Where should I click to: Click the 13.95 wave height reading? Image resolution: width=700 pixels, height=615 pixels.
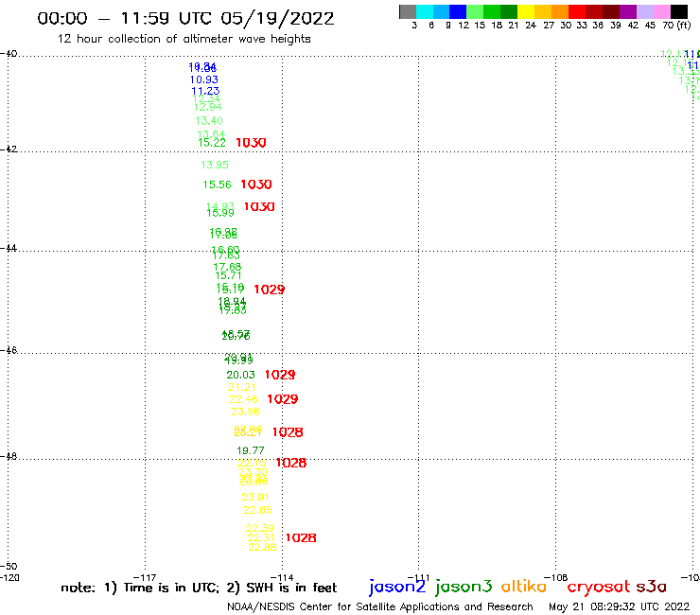215,165
